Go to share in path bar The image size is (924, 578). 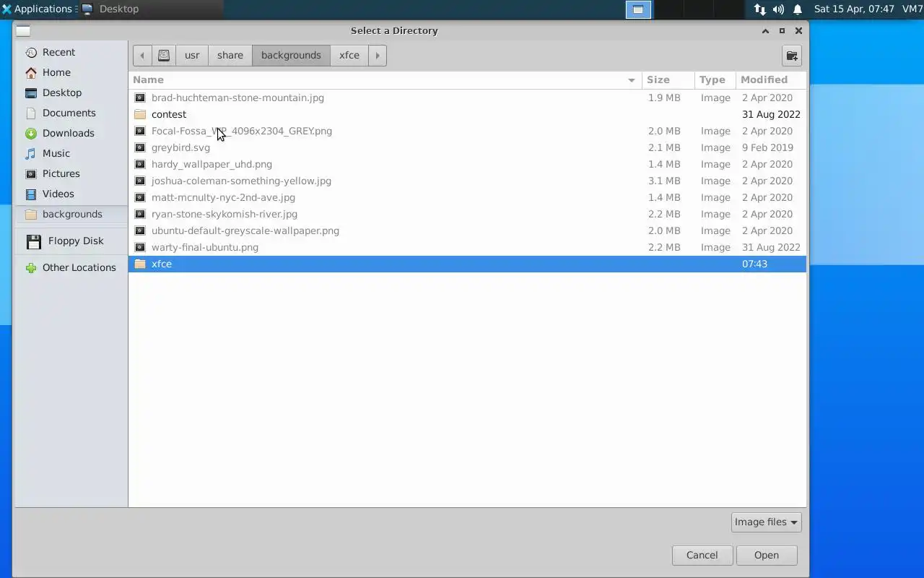tap(230, 56)
